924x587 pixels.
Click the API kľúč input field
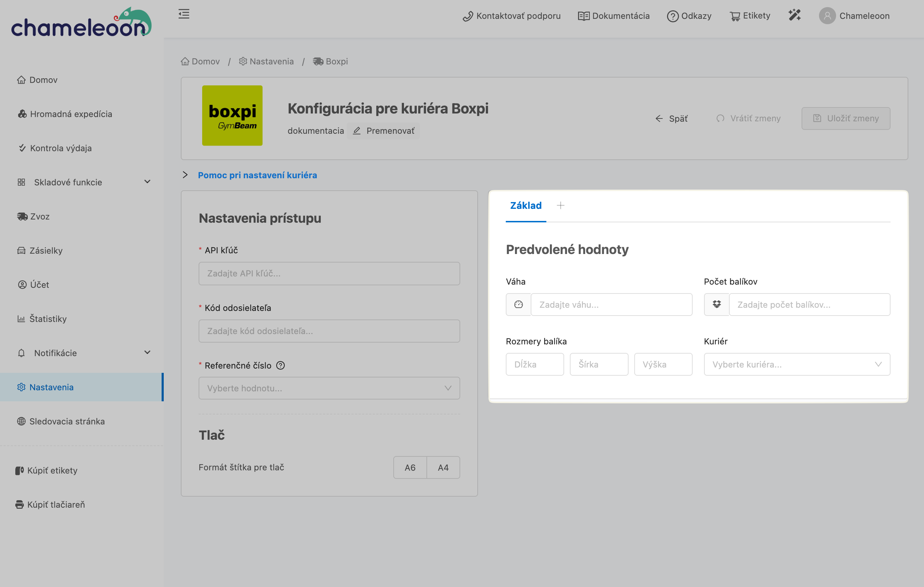[x=329, y=273]
